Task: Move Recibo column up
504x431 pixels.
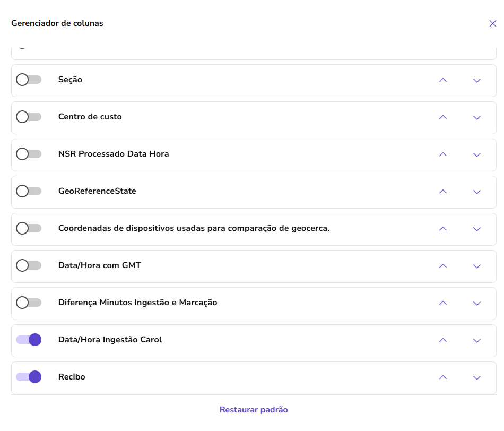Action: click(x=443, y=377)
